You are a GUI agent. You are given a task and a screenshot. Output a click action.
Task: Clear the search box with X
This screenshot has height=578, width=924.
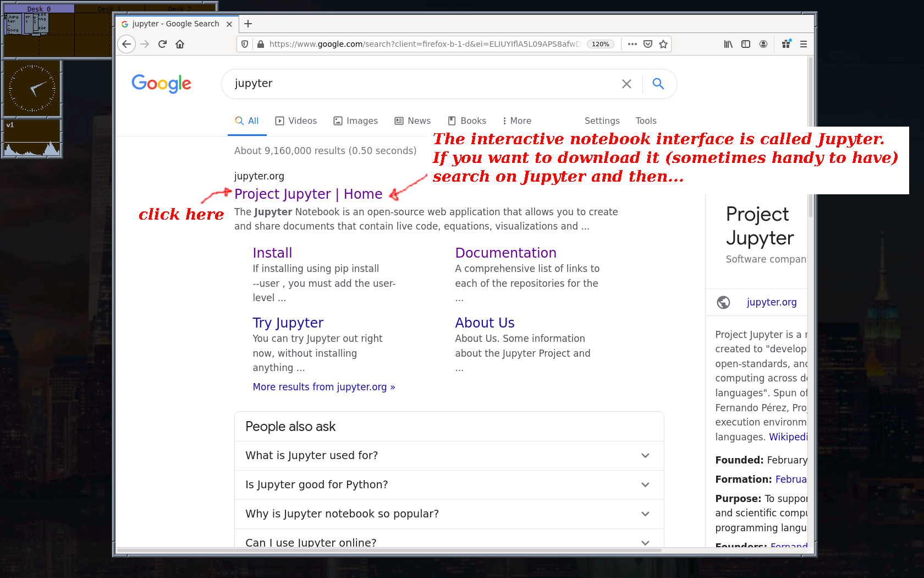tap(626, 84)
